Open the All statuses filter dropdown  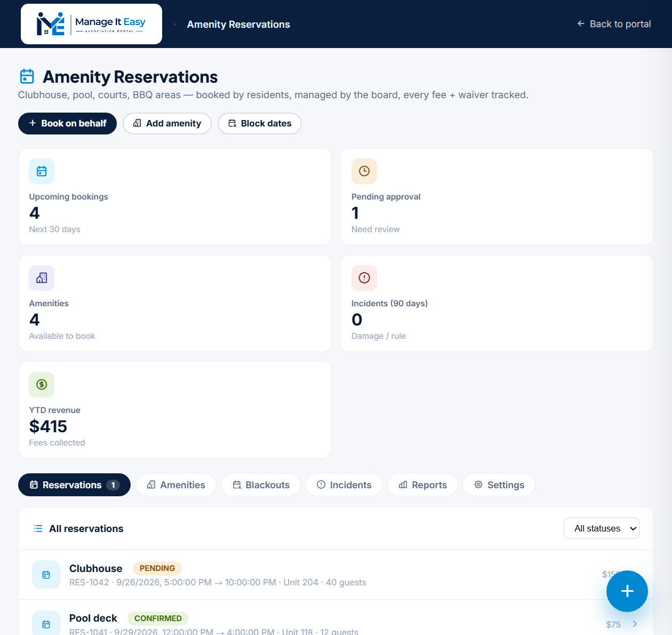click(x=602, y=528)
